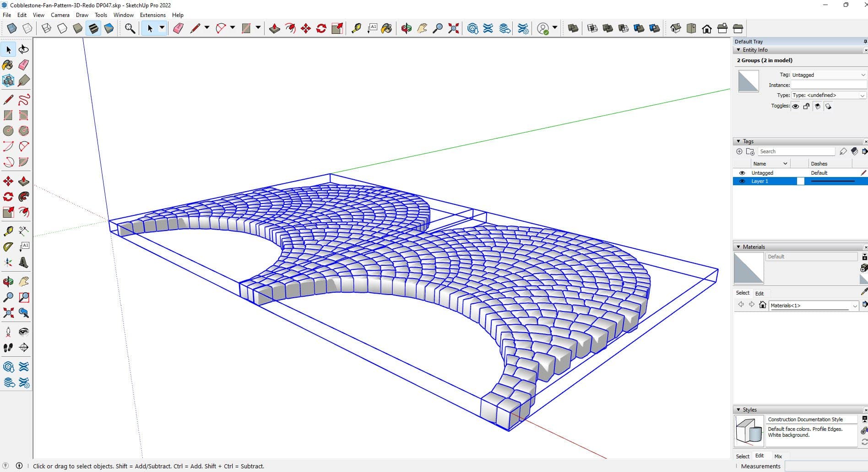Click the Search magnifier toolbar icon

[130, 29]
